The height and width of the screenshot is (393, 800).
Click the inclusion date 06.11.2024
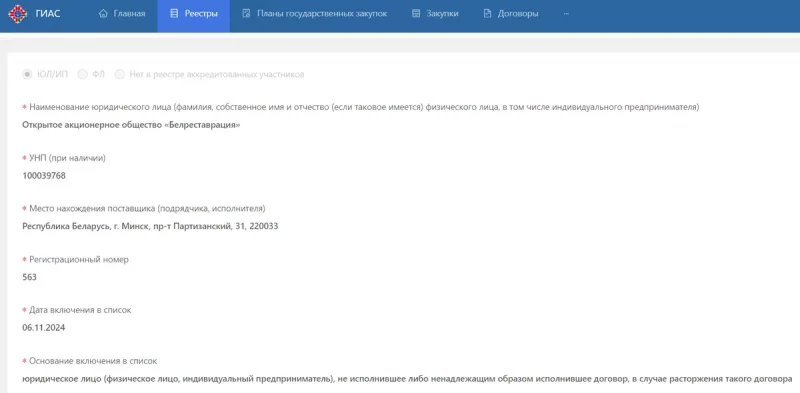(44, 328)
